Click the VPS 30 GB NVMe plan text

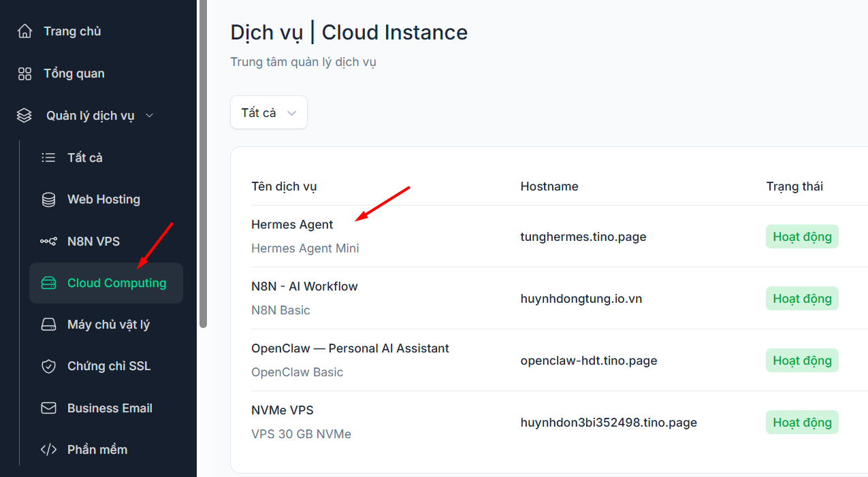click(x=301, y=434)
